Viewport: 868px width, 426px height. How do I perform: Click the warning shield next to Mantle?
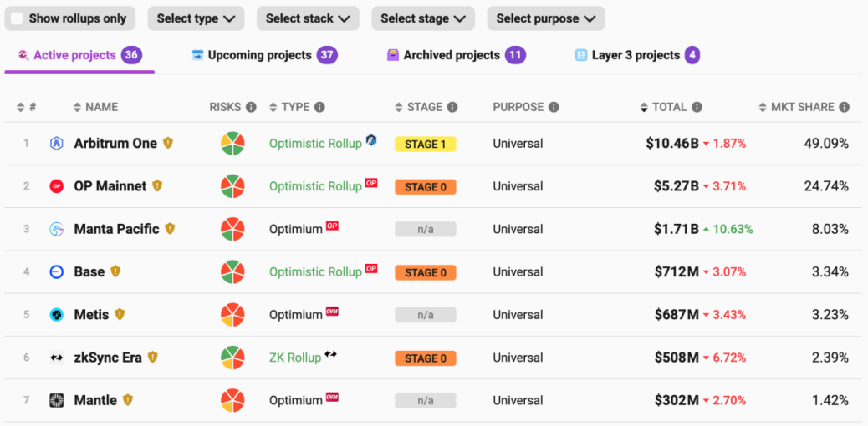point(128,399)
